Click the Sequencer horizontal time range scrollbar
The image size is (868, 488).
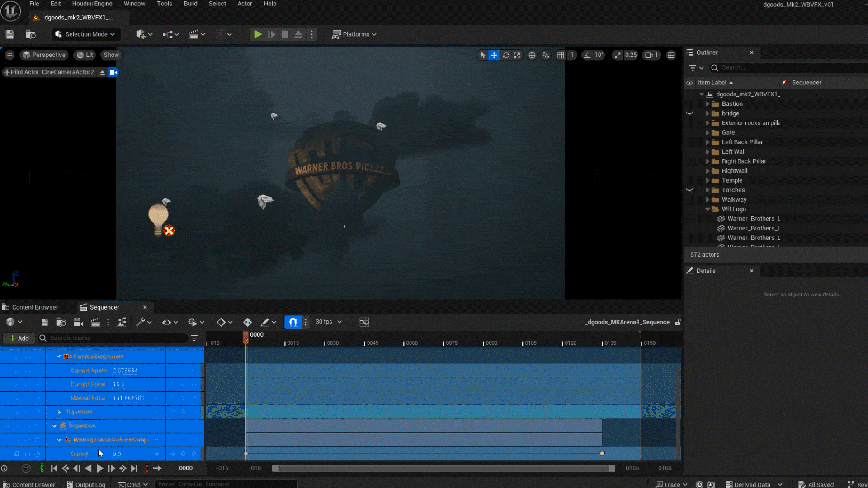tap(443, 469)
